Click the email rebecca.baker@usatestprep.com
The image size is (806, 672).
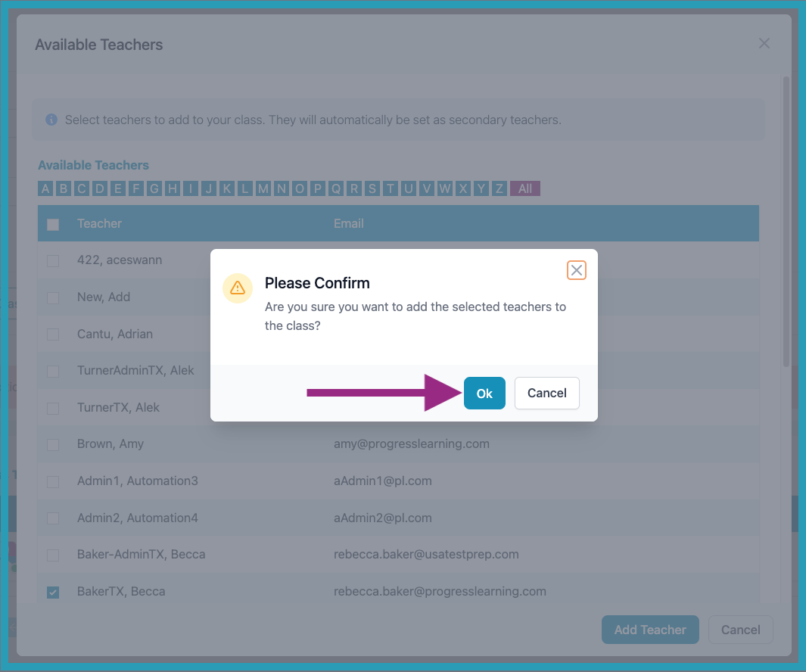[x=426, y=554]
